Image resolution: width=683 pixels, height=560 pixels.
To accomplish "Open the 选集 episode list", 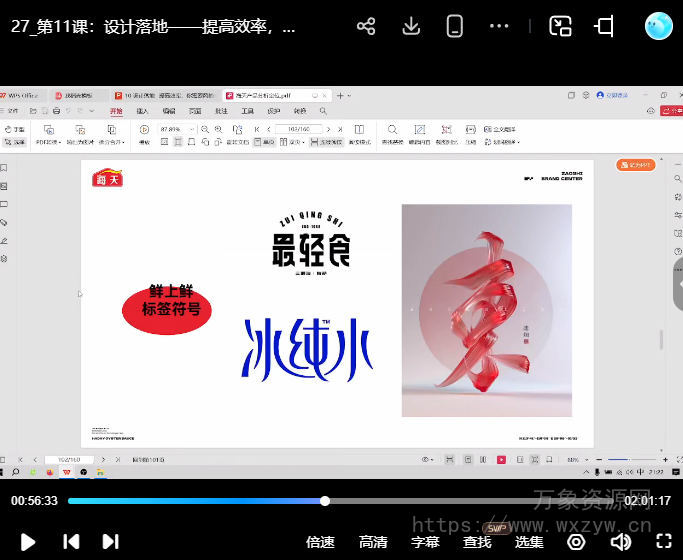I will (x=529, y=542).
